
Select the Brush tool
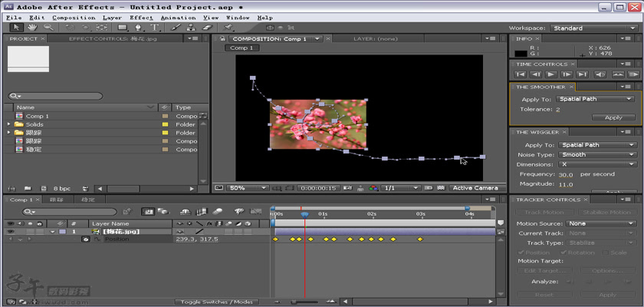(176, 28)
